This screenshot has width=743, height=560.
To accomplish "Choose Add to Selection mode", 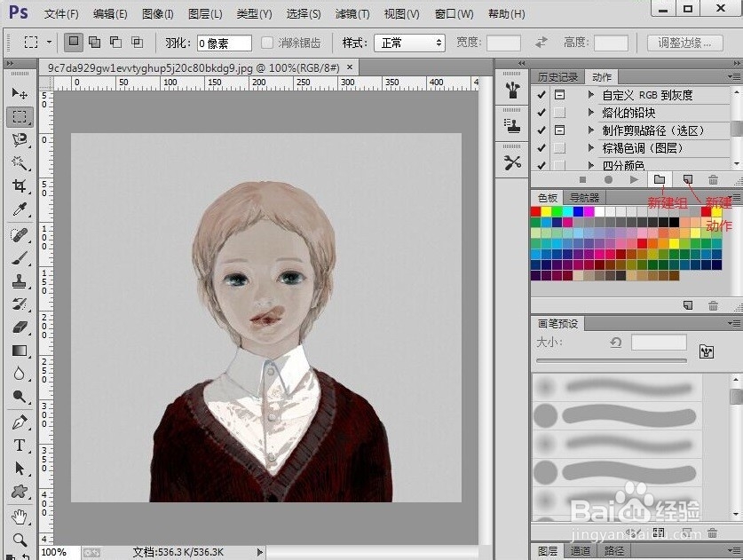I will [x=95, y=43].
